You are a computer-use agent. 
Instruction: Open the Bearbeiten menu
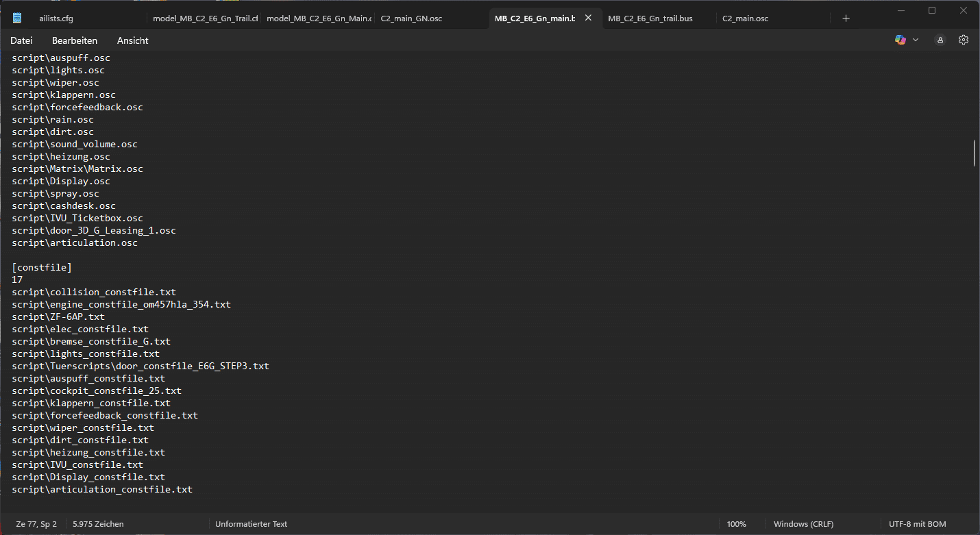point(75,40)
